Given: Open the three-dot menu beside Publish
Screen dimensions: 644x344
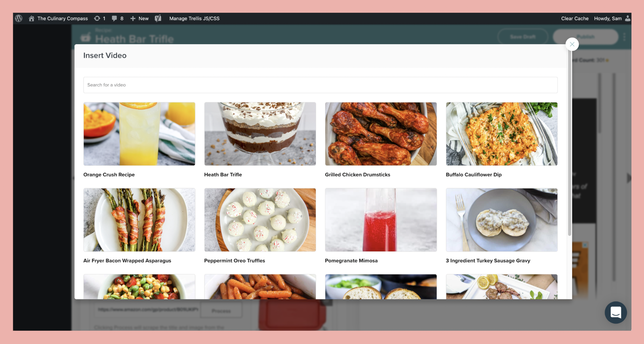Looking at the screenshot, I should click(625, 37).
